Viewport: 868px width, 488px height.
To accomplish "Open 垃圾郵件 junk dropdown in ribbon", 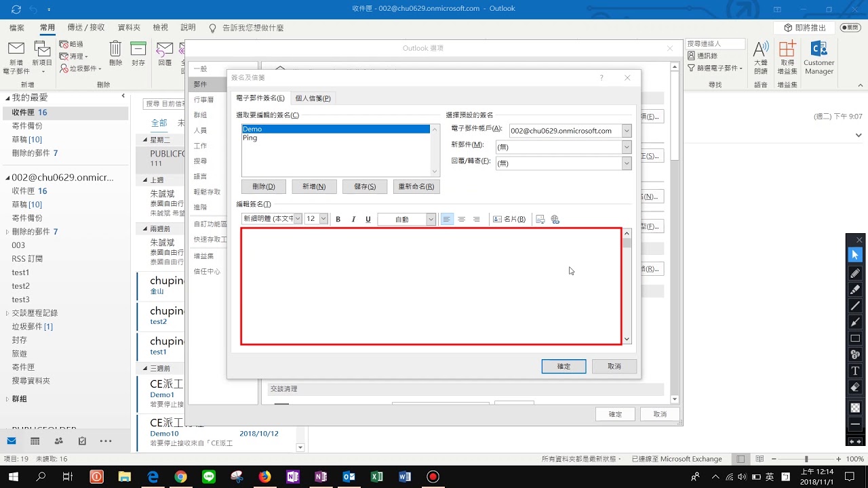I will coord(81,68).
